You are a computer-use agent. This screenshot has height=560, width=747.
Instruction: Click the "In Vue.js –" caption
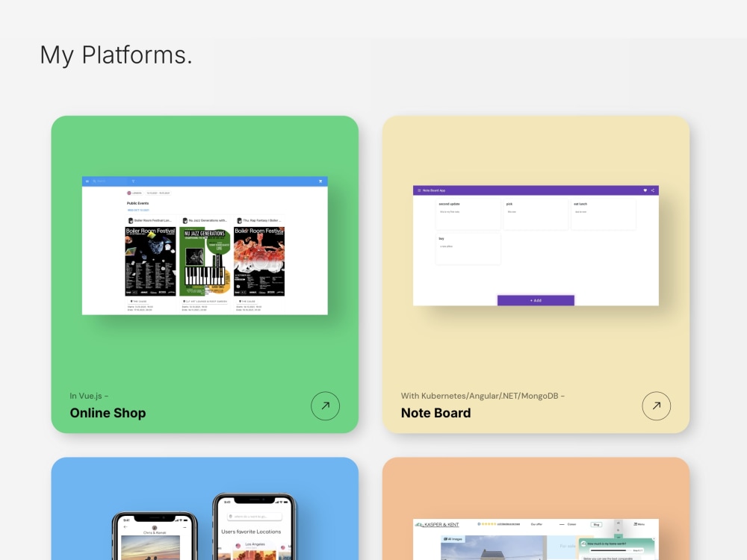[89, 396]
